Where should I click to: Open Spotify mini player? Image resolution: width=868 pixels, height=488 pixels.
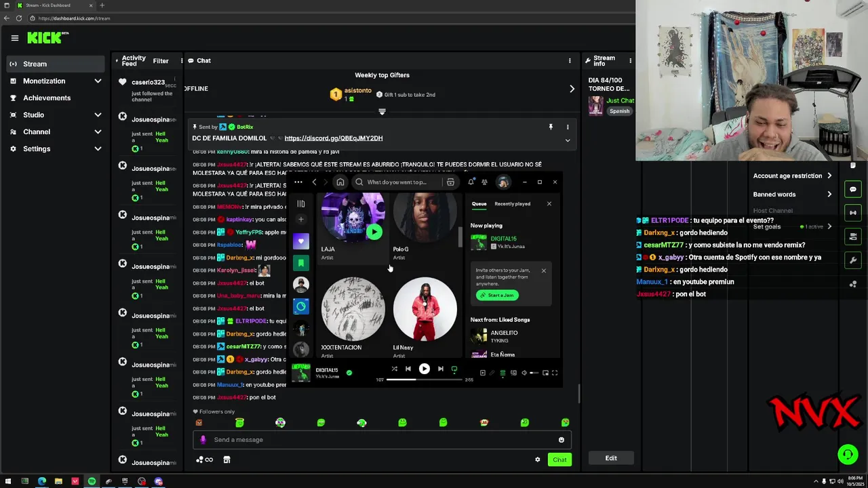[x=545, y=373]
